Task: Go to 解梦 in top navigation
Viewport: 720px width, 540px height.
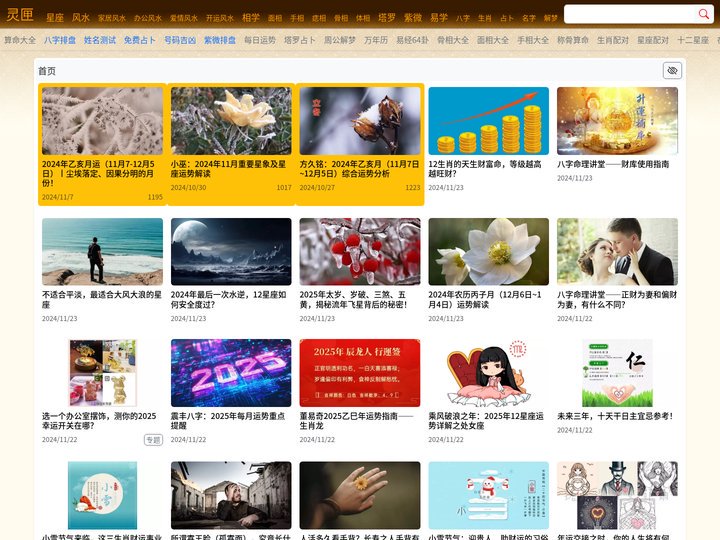Action: click(x=551, y=18)
